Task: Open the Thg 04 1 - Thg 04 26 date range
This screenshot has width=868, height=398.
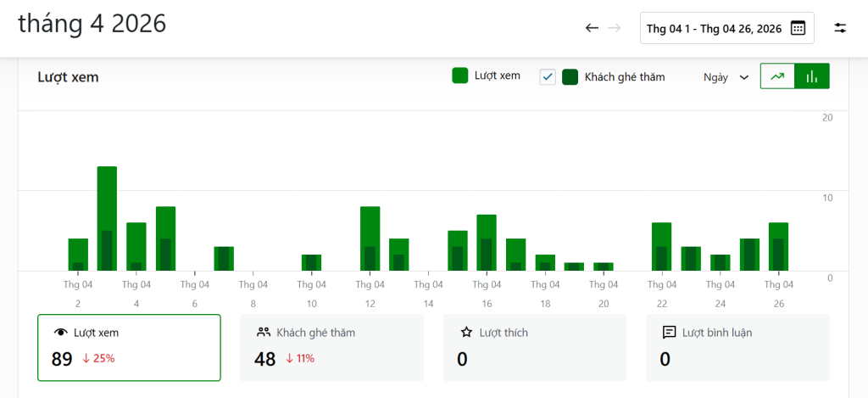Action: pyautogui.click(x=714, y=28)
